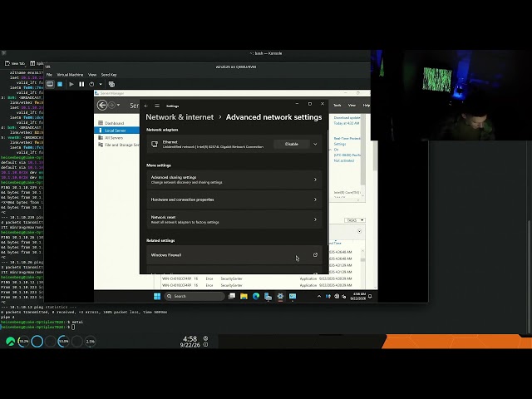Click New Tab in Konsole

pyautogui.click(x=15, y=63)
